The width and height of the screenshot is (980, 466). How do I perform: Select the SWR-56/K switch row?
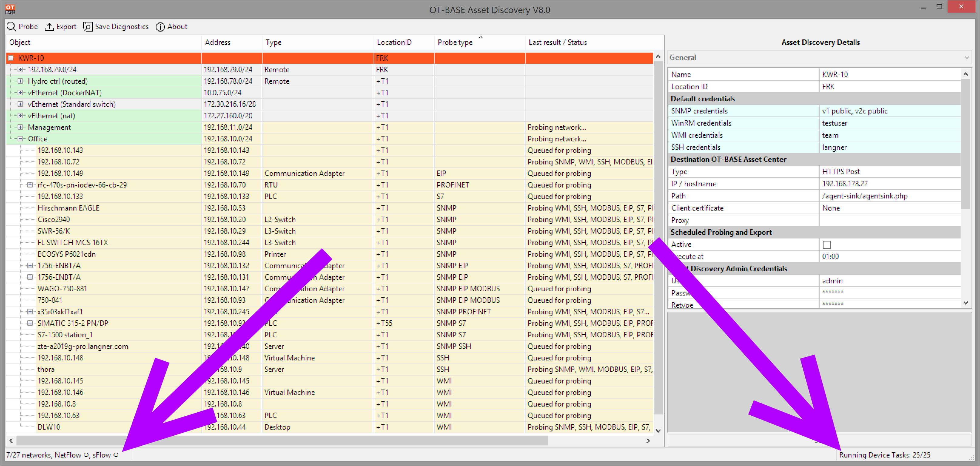click(x=330, y=231)
